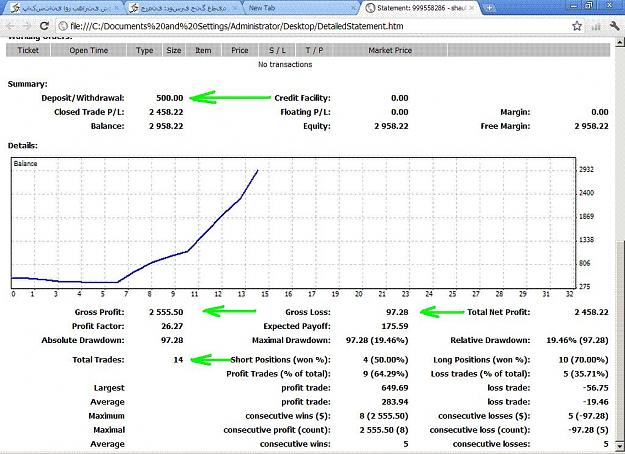Click the Relative Drawdown: label
This screenshot has height=454, width=625.
pos(490,340)
